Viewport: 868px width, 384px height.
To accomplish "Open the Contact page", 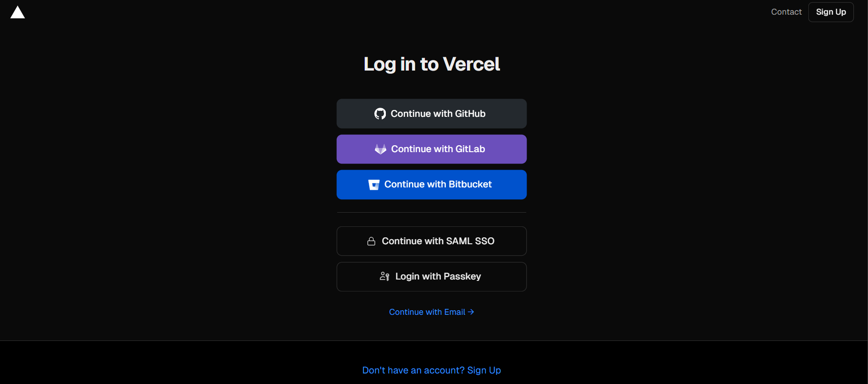I will (x=786, y=12).
